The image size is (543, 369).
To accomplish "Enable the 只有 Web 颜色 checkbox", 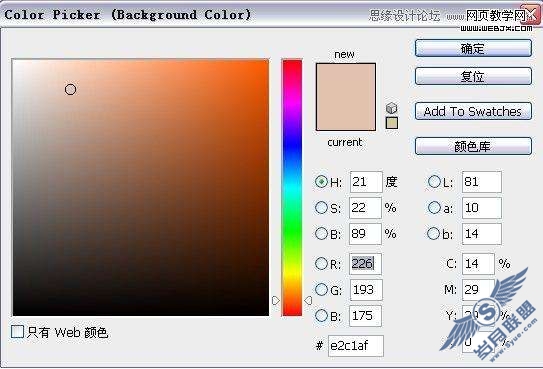I will pyautogui.click(x=17, y=332).
